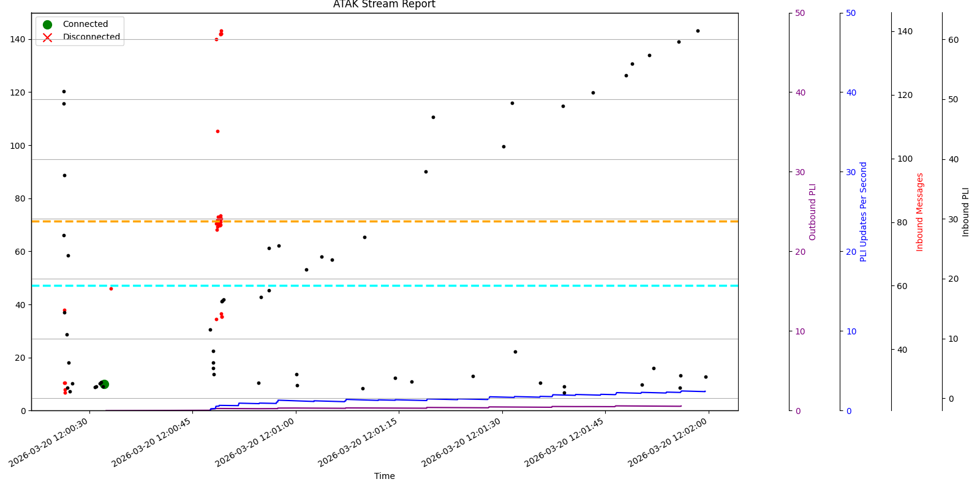Click the Outbound PLI axis label

[x=813, y=212]
